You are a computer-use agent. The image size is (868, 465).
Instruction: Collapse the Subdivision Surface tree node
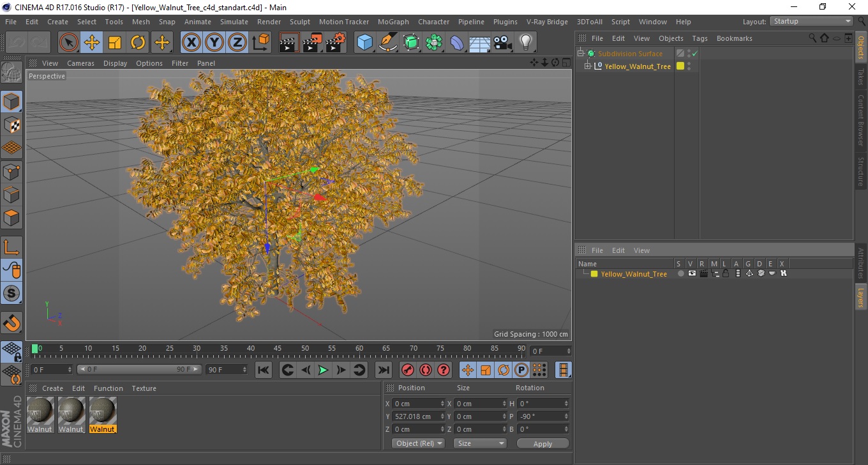click(581, 54)
